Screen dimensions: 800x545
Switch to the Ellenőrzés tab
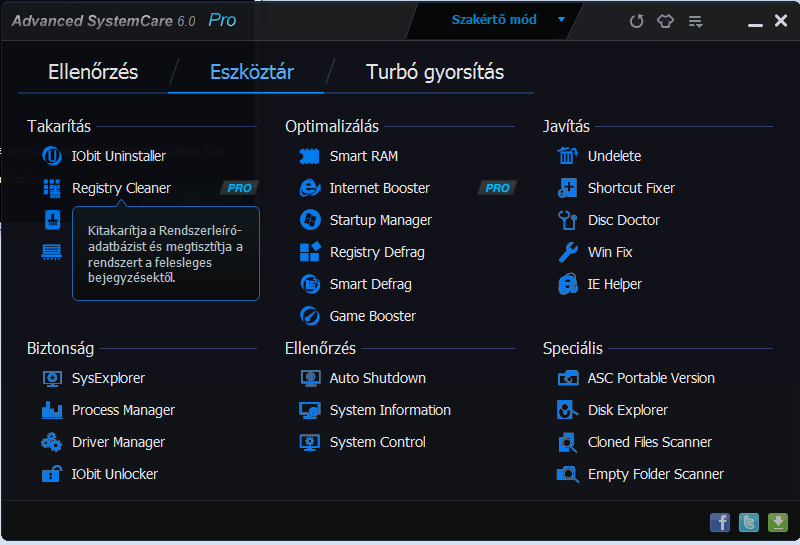pyautogui.click(x=93, y=72)
